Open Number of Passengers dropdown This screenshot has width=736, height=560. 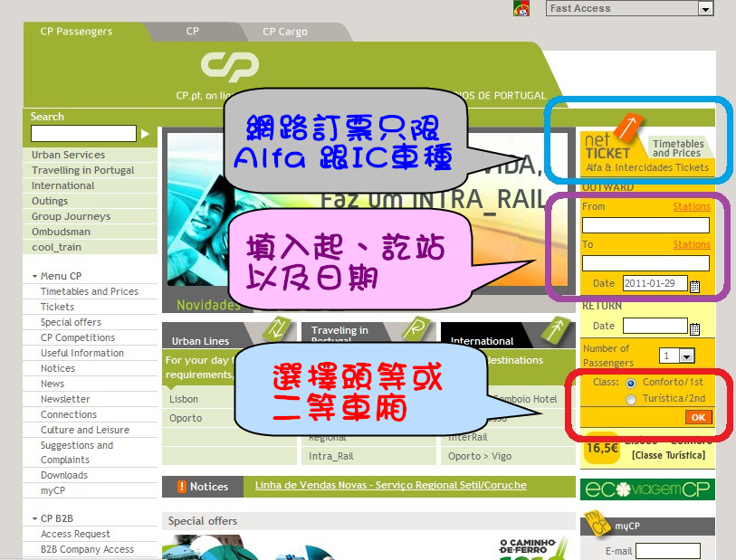click(x=676, y=356)
